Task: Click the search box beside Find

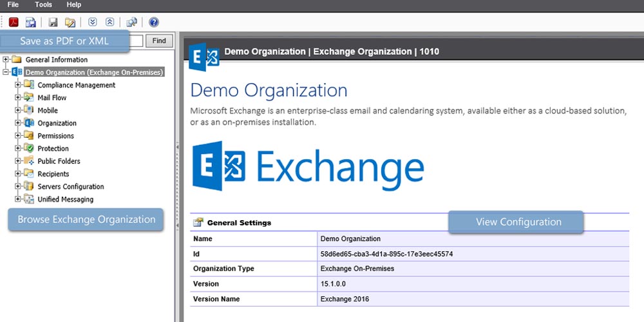Action: point(136,41)
